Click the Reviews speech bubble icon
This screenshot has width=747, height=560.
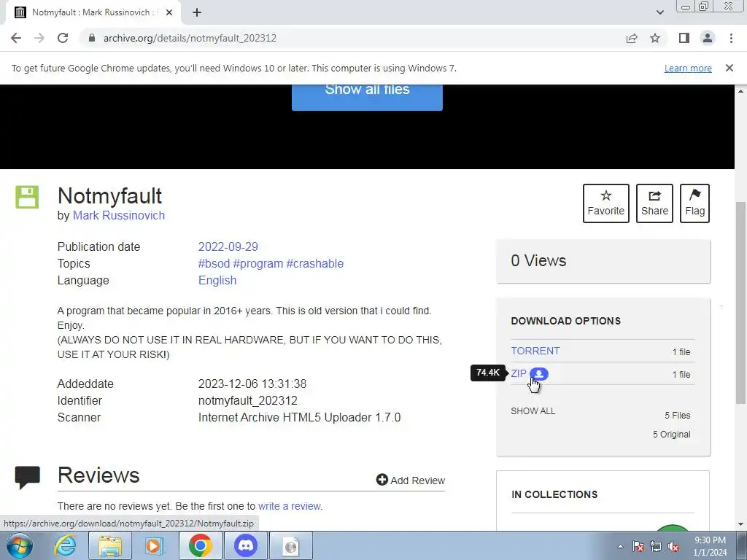tap(27, 477)
